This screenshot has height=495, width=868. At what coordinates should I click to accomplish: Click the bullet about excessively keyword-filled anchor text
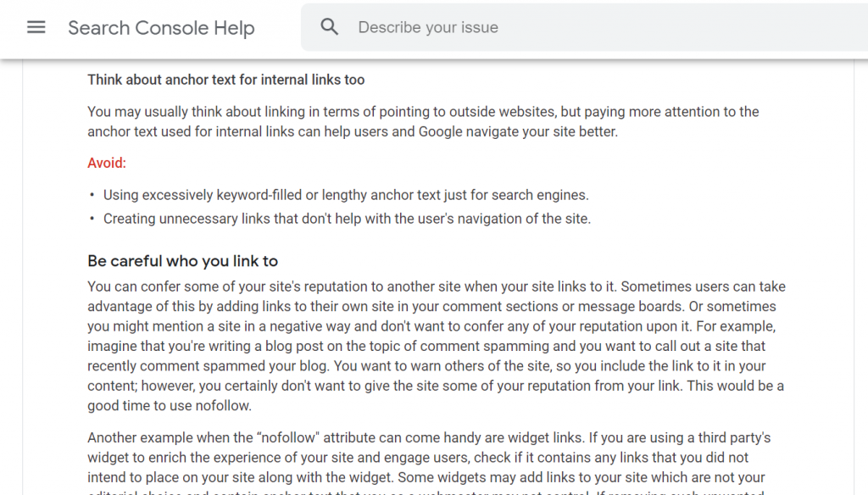pyautogui.click(x=345, y=195)
